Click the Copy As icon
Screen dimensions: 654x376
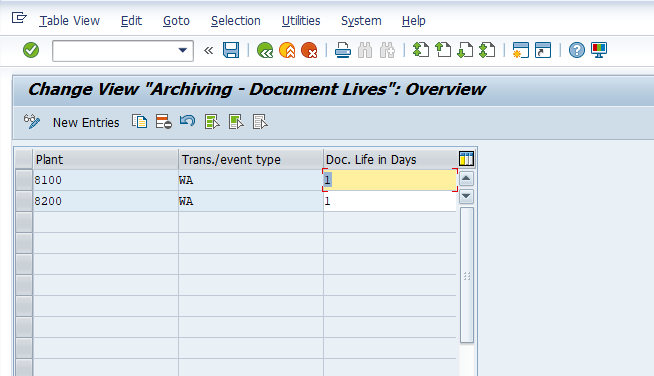pos(139,122)
